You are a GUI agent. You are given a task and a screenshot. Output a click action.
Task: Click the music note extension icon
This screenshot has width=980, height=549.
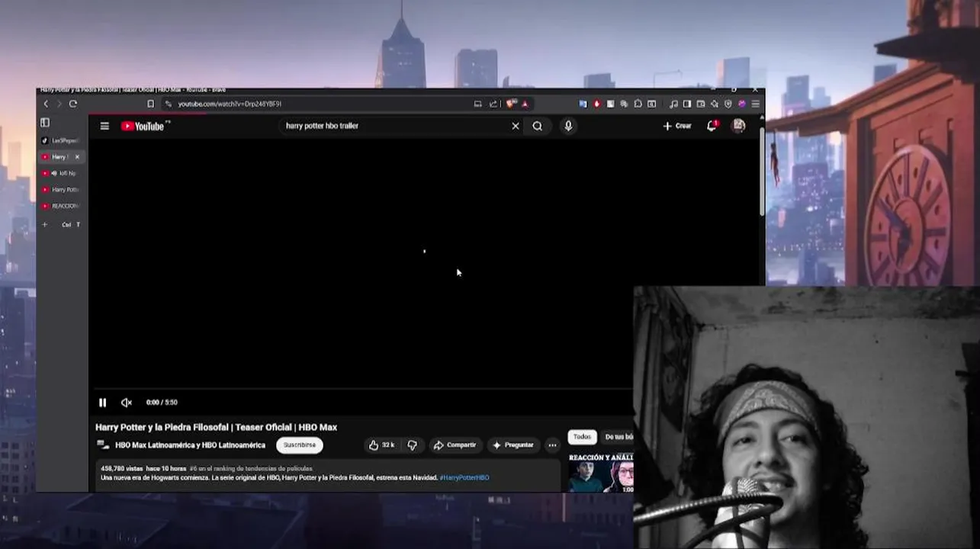tap(673, 104)
